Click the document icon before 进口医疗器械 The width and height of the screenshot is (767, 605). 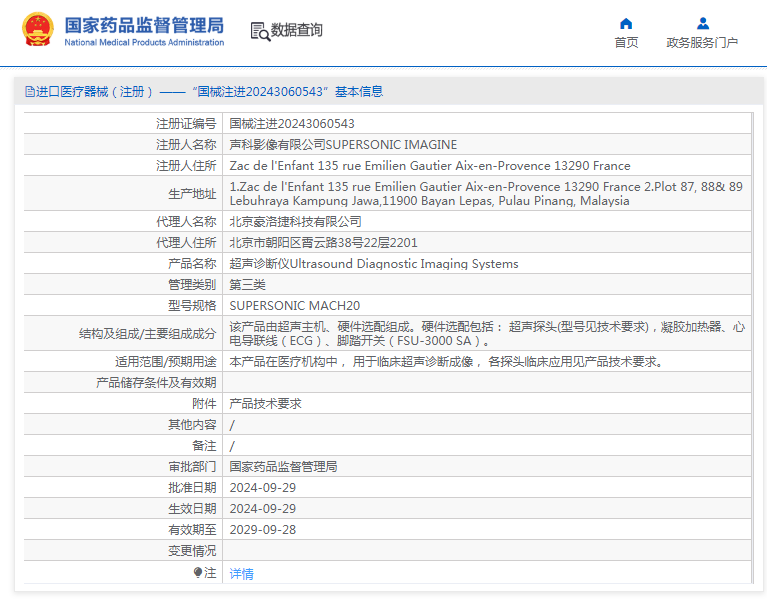[30, 91]
